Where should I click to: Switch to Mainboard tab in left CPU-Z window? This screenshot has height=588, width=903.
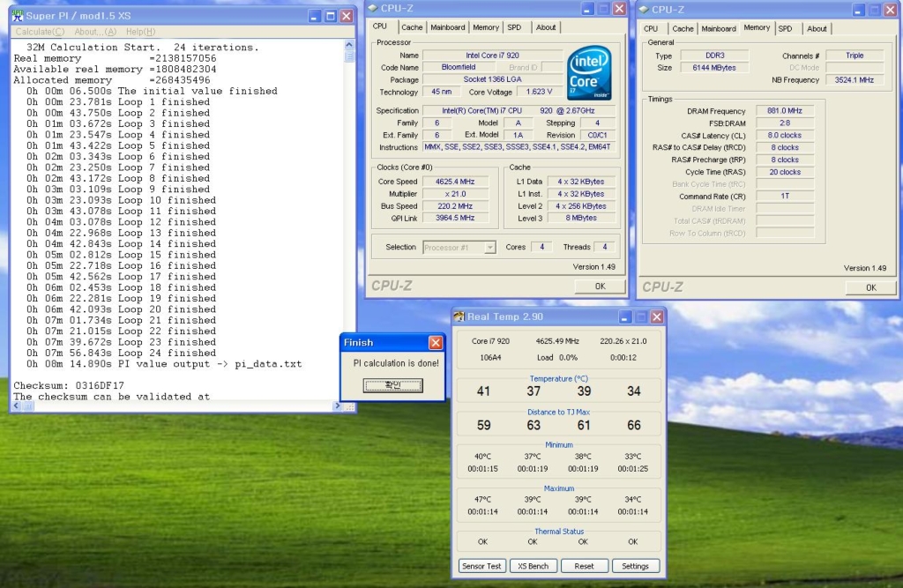tap(447, 27)
